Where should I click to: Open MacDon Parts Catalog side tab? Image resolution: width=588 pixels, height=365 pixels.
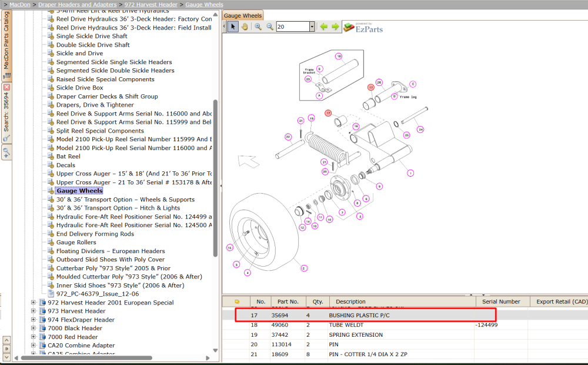pyautogui.click(x=6, y=44)
